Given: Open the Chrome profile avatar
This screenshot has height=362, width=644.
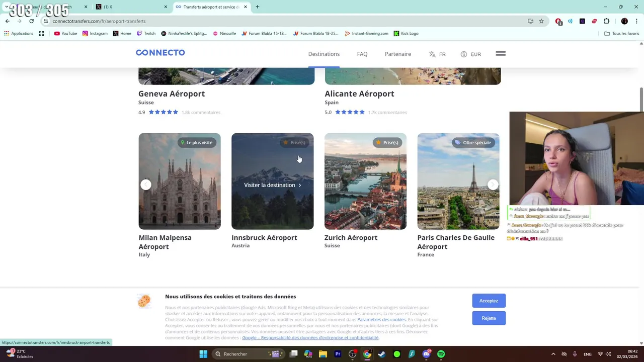Looking at the screenshot, I should 624,21.
